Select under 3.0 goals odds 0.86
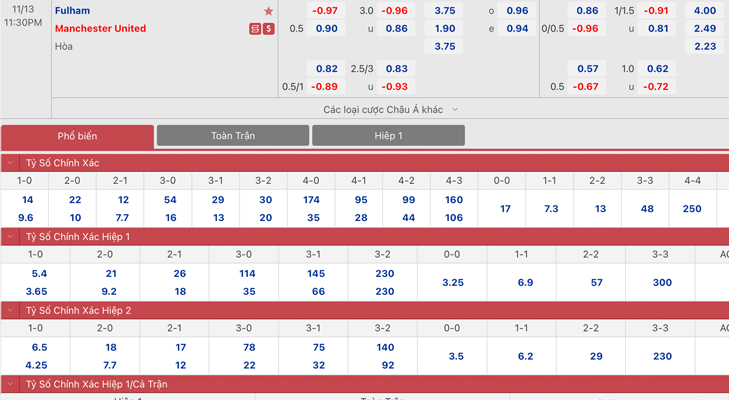 (x=395, y=28)
